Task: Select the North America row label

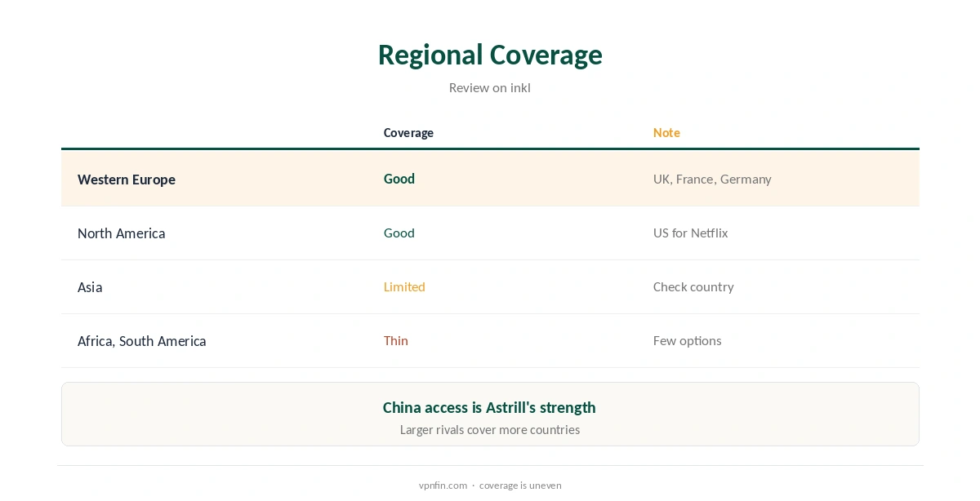Action: [122, 233]
